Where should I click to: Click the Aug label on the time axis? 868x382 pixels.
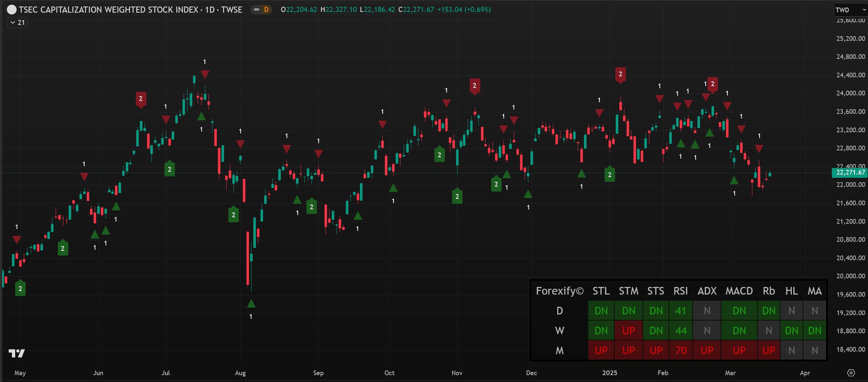tap(240, 373)
